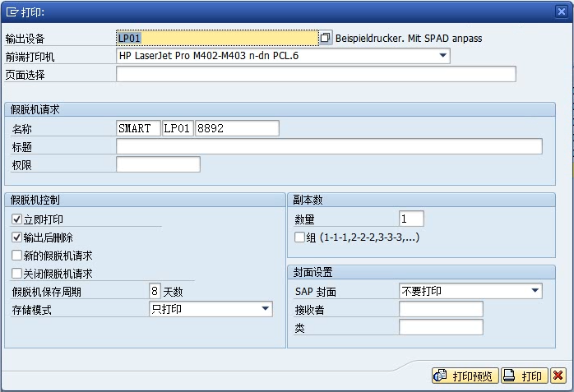Click the recipient (接收者) input field
Screen dimensions: 574x392
coord(441,309)
